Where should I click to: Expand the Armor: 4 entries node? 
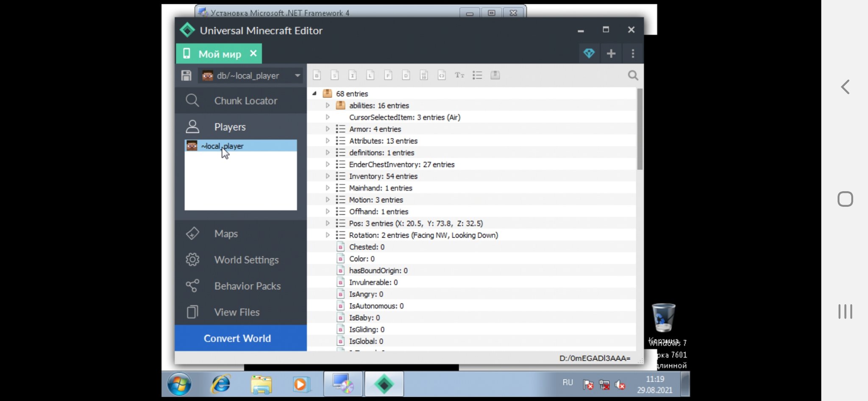(x=328, y=129)
